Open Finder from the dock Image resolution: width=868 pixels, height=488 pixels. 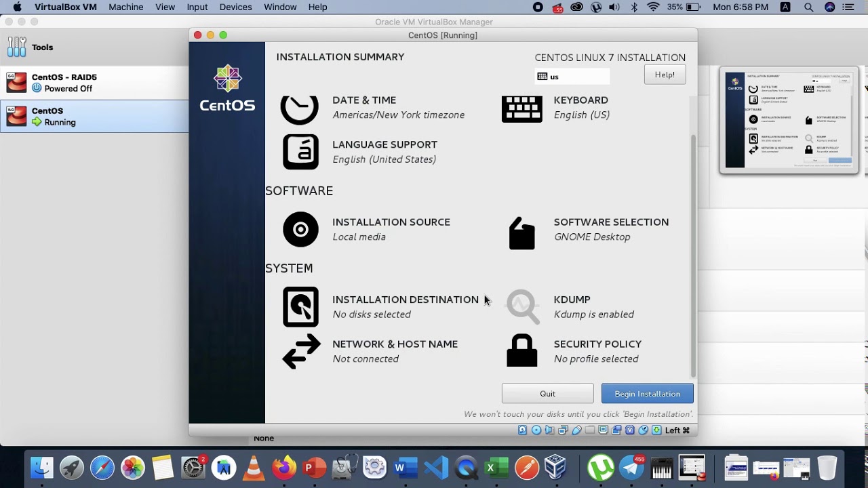[x=42, y=468]
